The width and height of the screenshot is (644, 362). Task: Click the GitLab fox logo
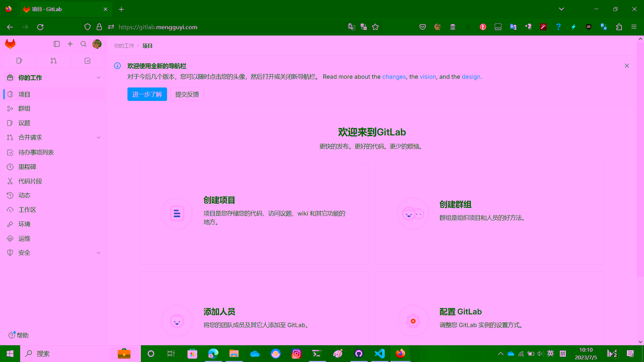[x=10, y=44]
